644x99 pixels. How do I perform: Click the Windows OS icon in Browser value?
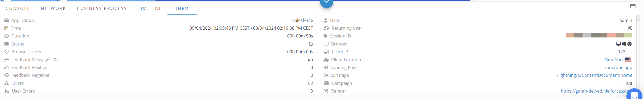tap(624, 44)
